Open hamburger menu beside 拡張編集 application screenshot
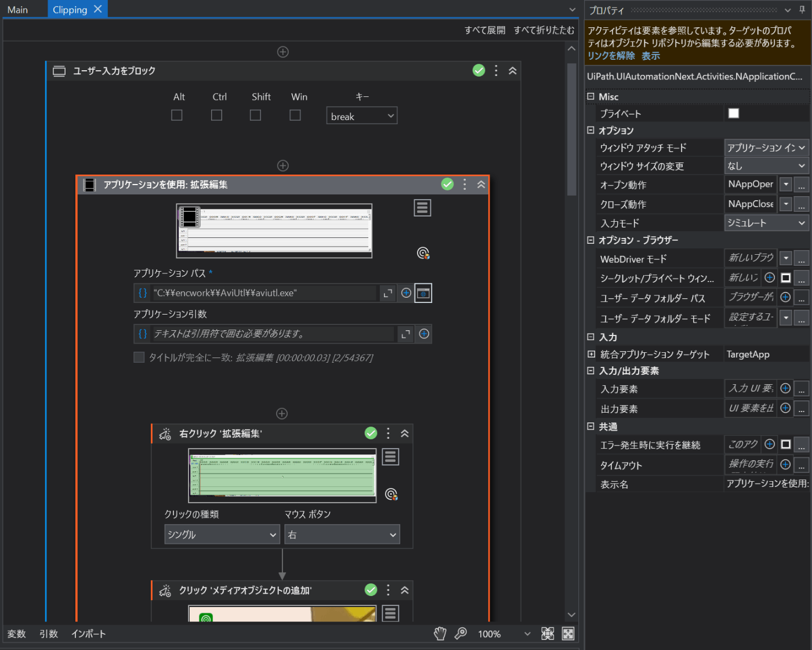The width and height of the screenshot is (812, 650). coord(422,208)
